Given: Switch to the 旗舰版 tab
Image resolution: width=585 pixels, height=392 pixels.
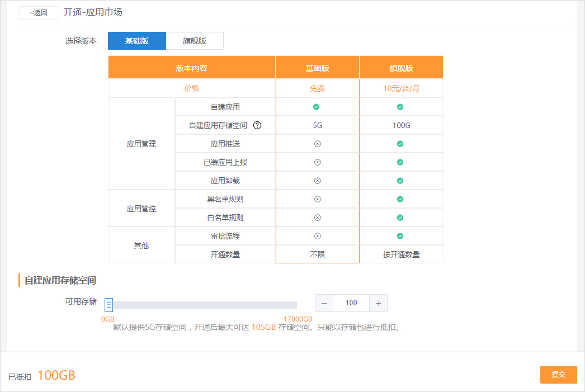Looking at the screenshot, I should pos(195,41).
